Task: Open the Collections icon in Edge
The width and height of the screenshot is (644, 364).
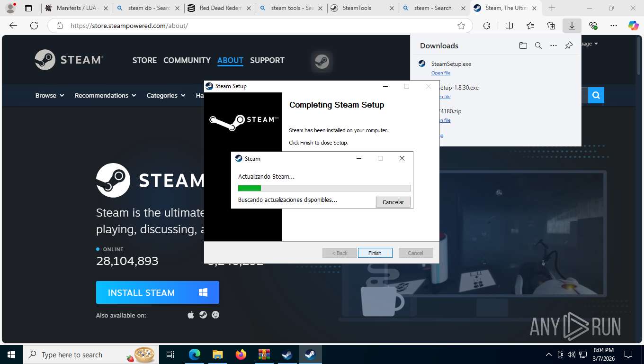Action: [551, 26]
